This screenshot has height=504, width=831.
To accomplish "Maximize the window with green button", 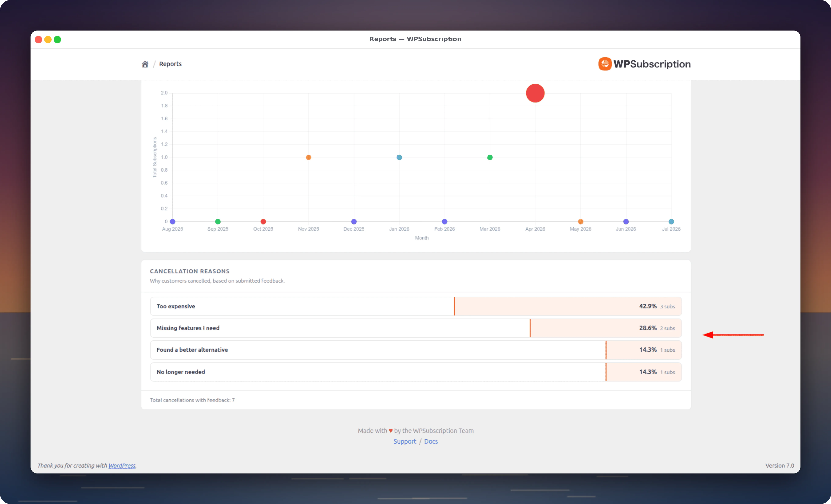I will tap(57, 40).
